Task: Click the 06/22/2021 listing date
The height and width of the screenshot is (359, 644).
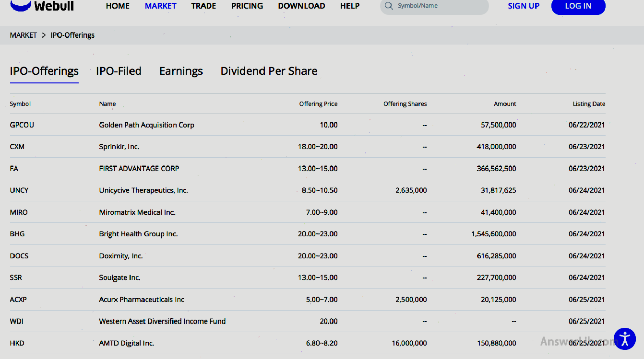Action: (587, 125)
